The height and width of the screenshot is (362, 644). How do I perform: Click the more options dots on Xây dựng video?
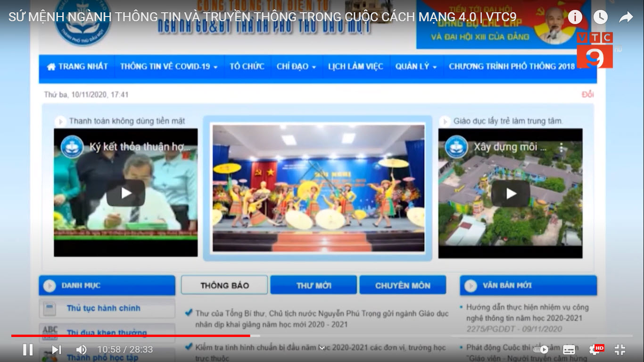pyautogui.click(x=561, y=147)
